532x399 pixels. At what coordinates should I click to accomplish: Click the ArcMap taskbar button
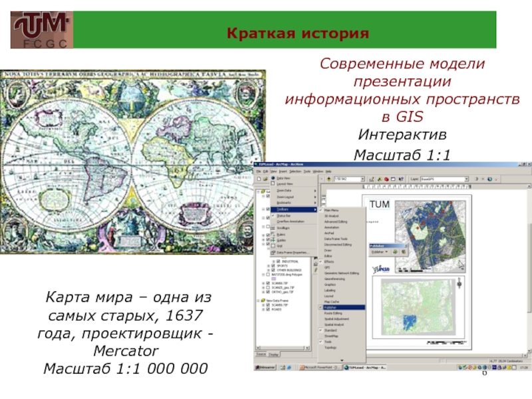point(364,368)
